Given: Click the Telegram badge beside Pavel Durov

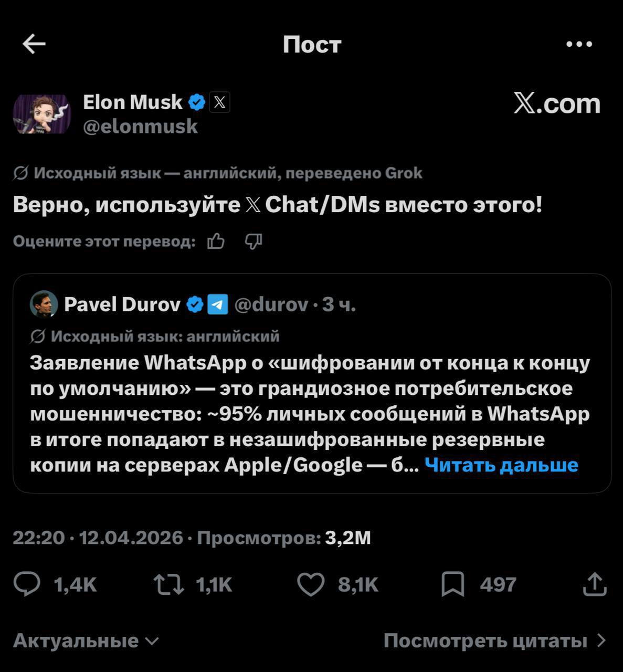Looking at the screenshot, I should (x=218, y=304).
